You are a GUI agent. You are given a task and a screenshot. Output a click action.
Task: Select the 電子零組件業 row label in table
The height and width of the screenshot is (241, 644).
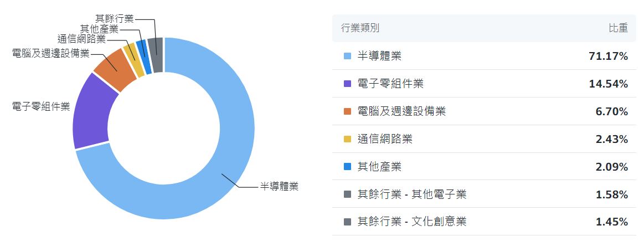[390, 84]
